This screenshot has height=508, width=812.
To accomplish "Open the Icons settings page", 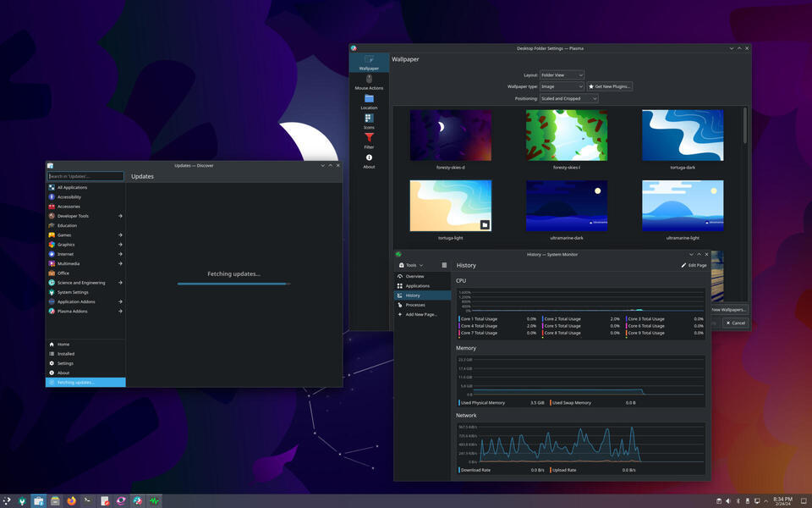I will 369,121.
